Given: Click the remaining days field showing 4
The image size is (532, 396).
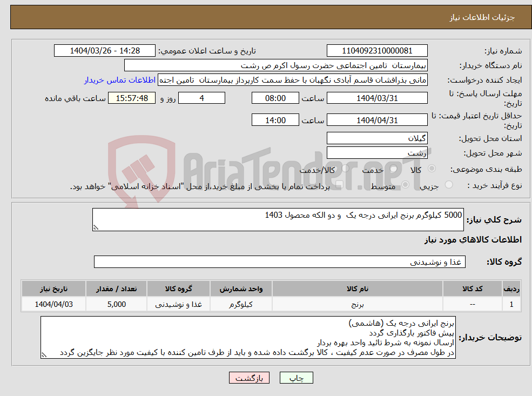Looking at the screenshot, I should 201,98.
